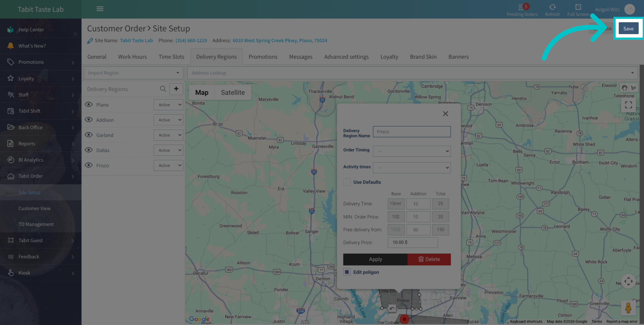Open the Banners tab
Screen dimensions: 644x325
tap(458, 57)
